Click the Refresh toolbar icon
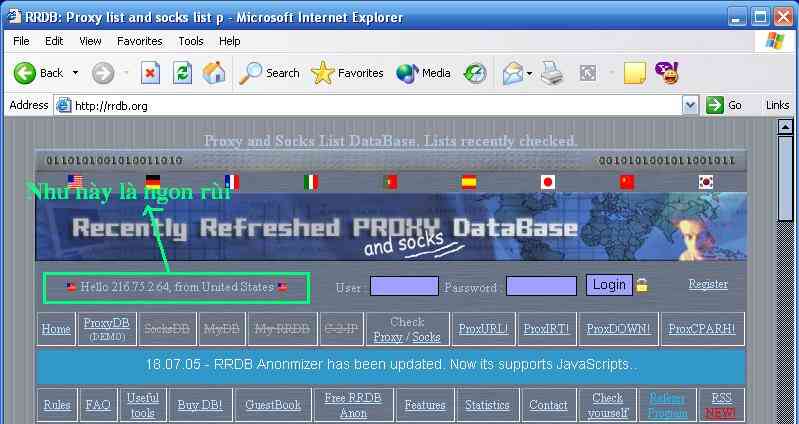The width and height of the screenshot is (799, 424). pyautogui.click(x=182, y=73)
